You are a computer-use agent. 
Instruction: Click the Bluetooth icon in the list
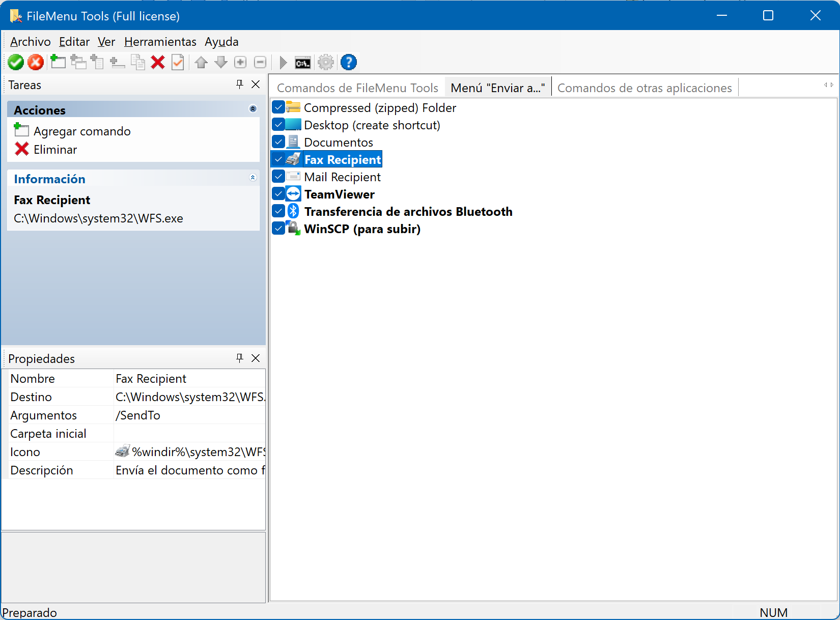[293, 211]
